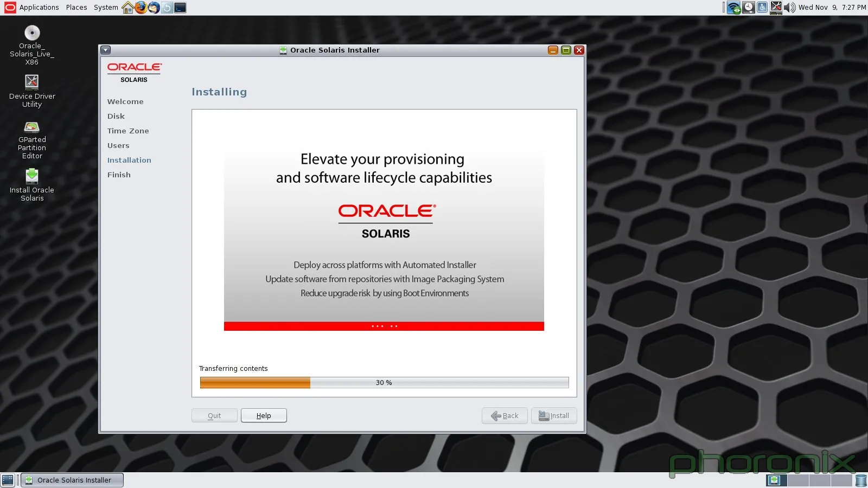
Task: Click the Back button
Action: 505,415
